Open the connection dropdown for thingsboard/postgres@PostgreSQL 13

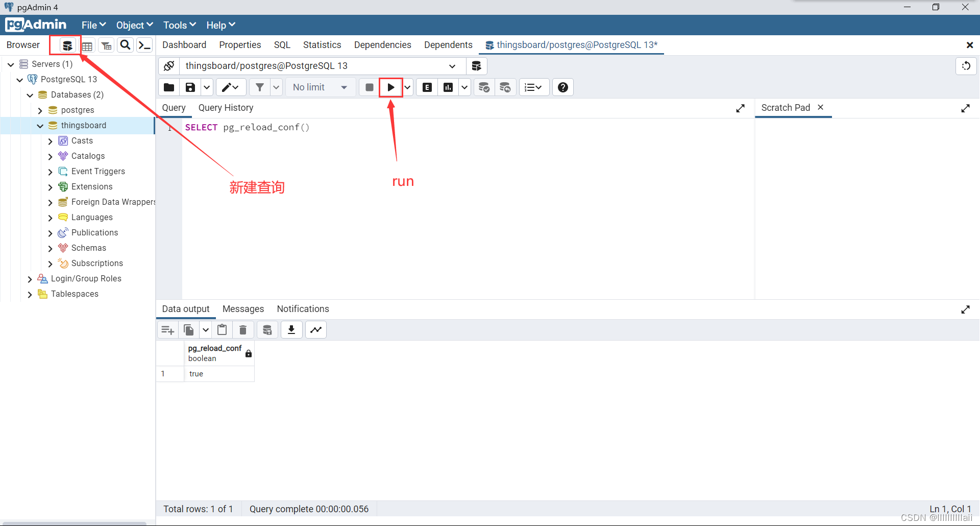point(323,66)
